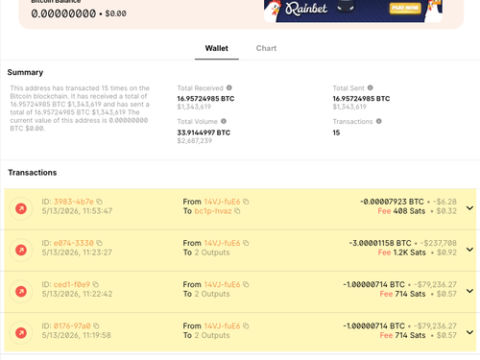Show info for Total Volume
Viewport: 480px width, 360px height.
click(224, 121)
